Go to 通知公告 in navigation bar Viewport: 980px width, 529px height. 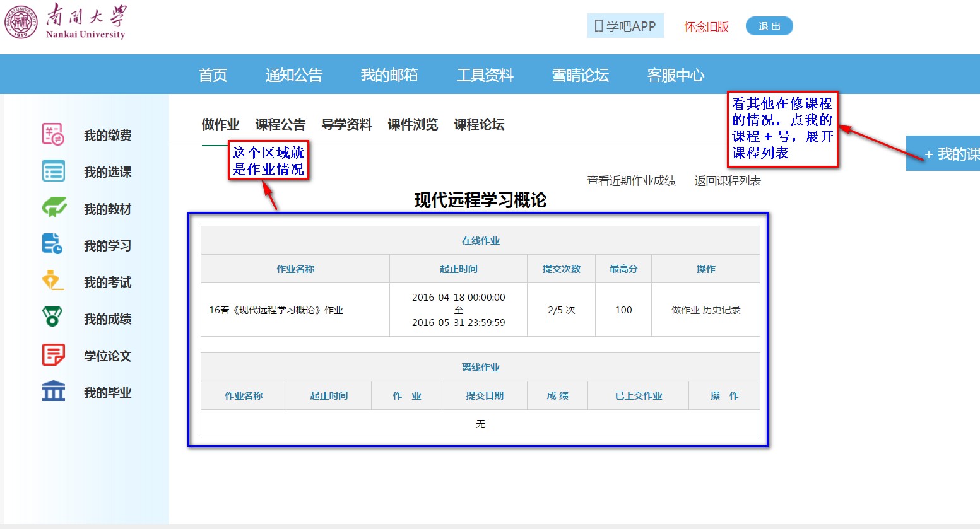[293, 75]
